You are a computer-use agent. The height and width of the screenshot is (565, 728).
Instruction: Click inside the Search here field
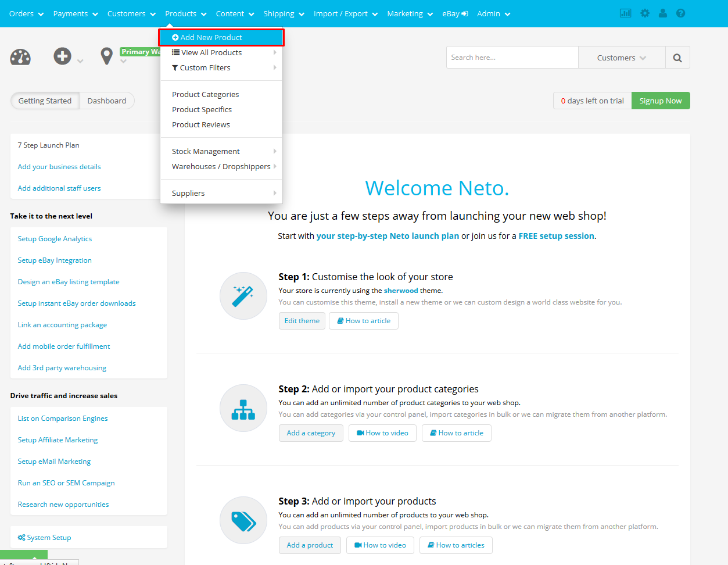click(x=512, y=58)
